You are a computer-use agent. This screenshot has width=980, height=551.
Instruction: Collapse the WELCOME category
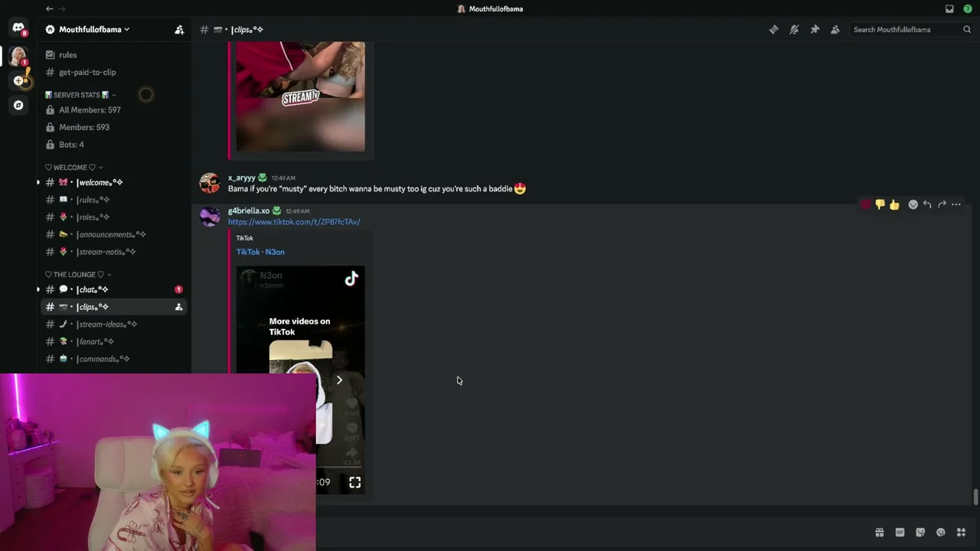point(73,168)
